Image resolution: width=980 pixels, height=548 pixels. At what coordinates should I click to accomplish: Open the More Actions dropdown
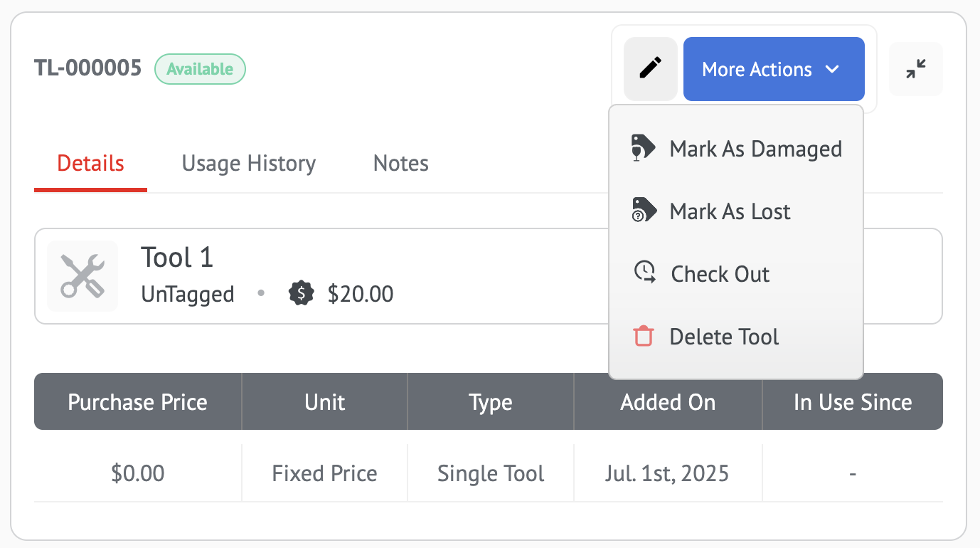(757, 69)
